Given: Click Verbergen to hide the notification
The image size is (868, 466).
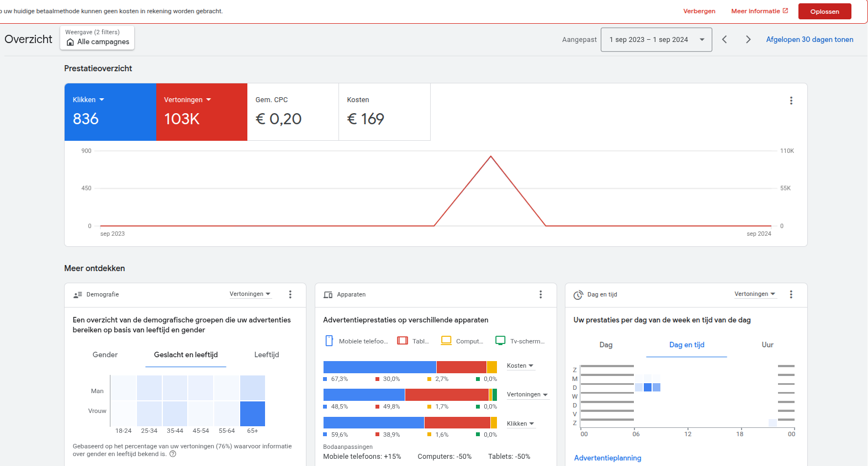Looking at the screenshot, I should (699, 11).
